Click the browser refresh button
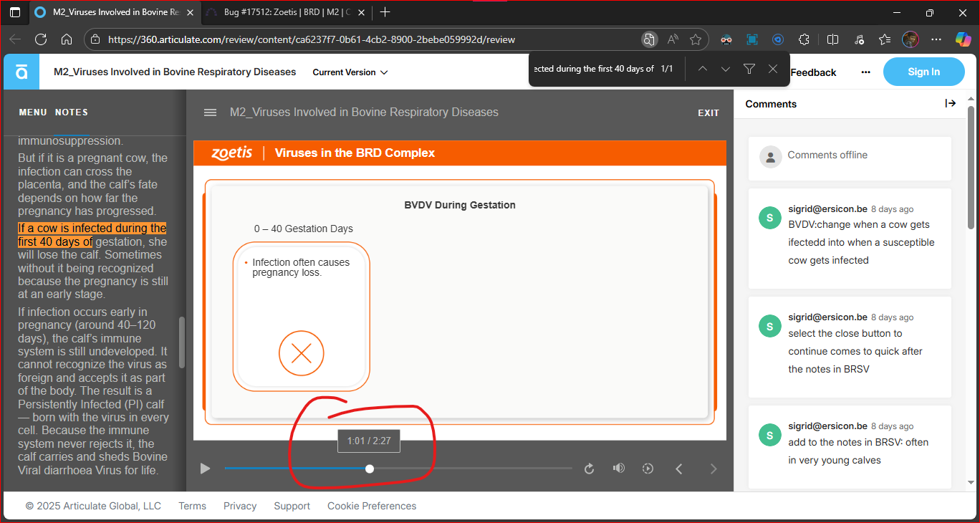This screenshot has height=523, width=980. [x=41, y=39]
